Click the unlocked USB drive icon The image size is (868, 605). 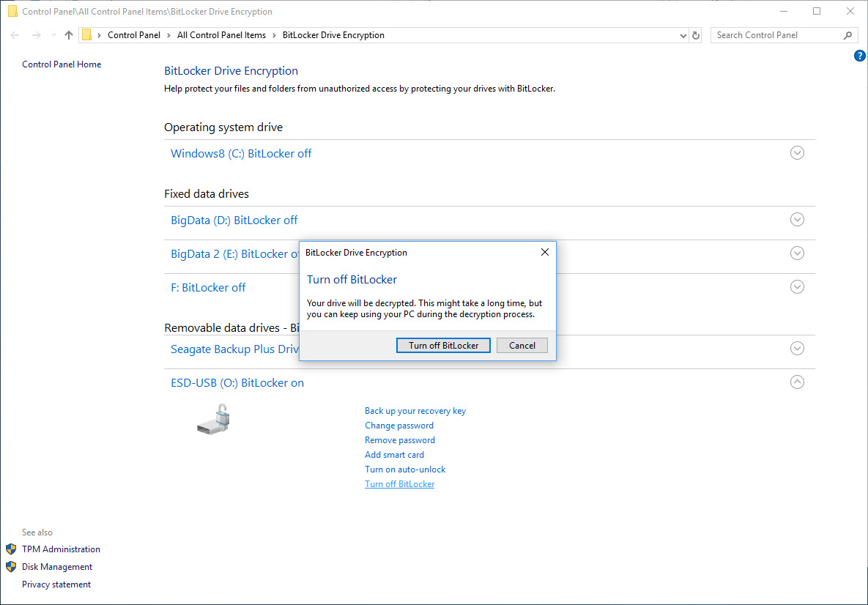click(214, 419)
